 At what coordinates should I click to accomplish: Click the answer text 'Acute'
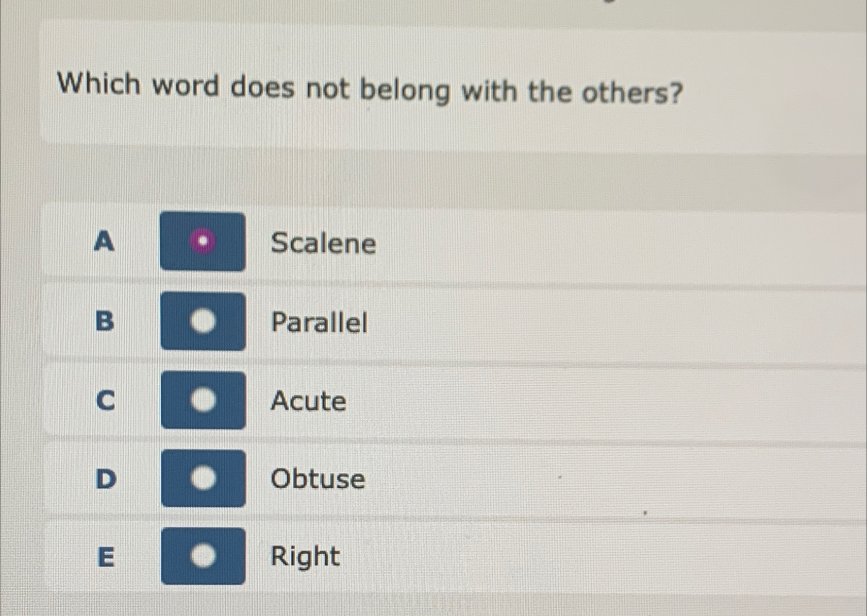pyautogui.click(x=308, y=402)
